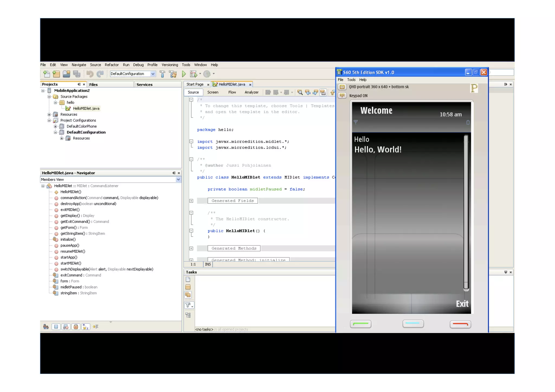Expand the Generated Fields code fold

[x=191, y=201]
